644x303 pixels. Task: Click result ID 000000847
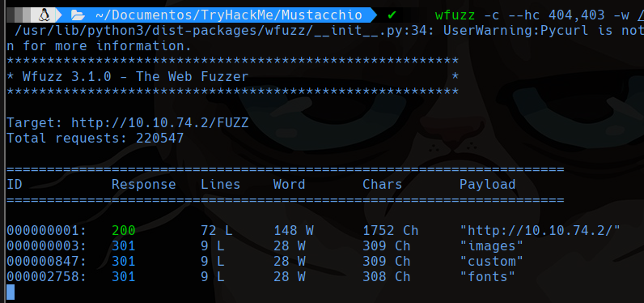tap(47, 262)
